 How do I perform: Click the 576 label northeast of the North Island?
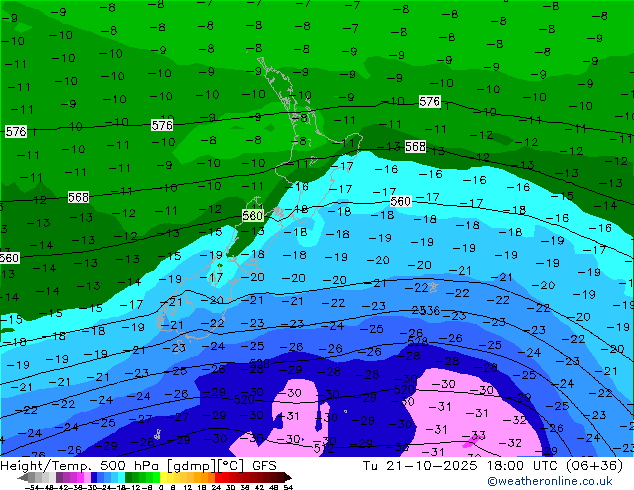pos(429,101)
